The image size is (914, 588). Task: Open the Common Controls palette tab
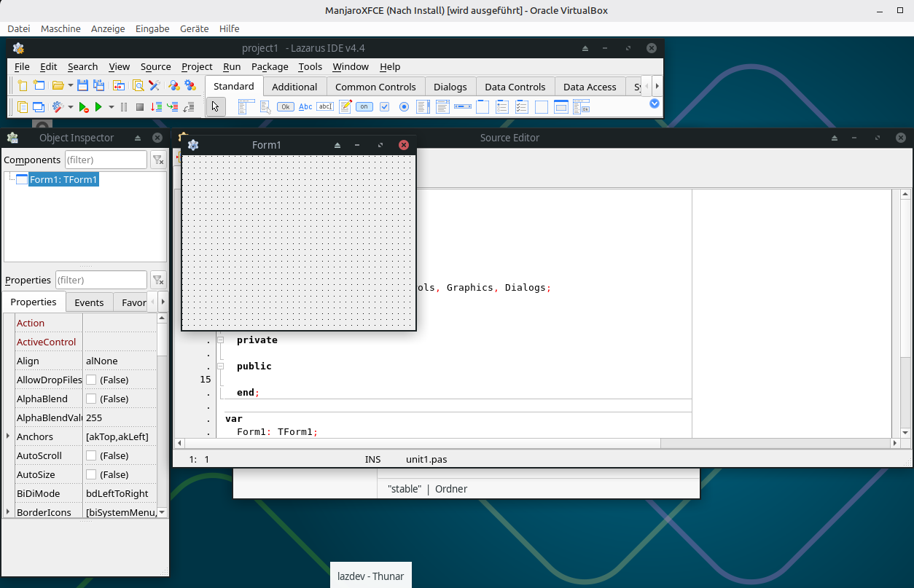[x=375, y=87]
